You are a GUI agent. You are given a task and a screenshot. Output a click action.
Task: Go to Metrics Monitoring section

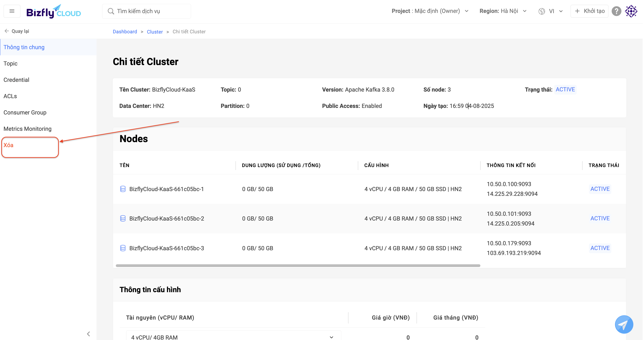pos(27,129)
